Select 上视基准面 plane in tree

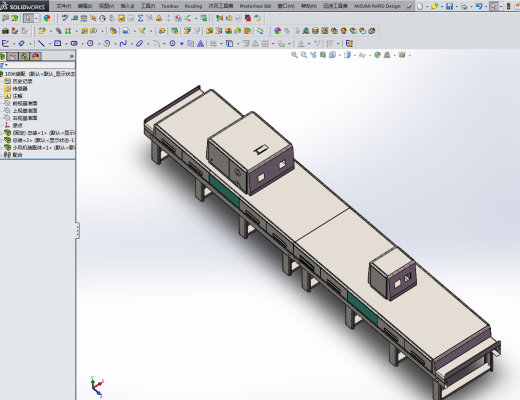click(x=25, y=111)
